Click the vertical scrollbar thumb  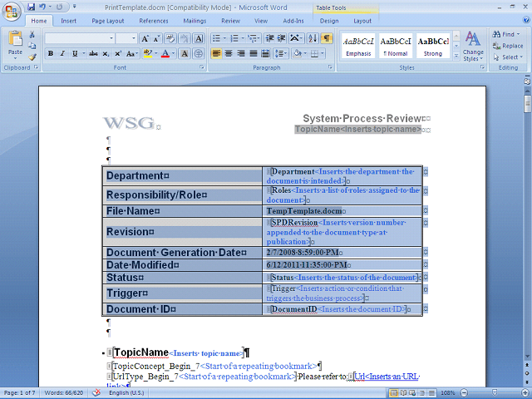pyautogui.click(x=527, y=104)
